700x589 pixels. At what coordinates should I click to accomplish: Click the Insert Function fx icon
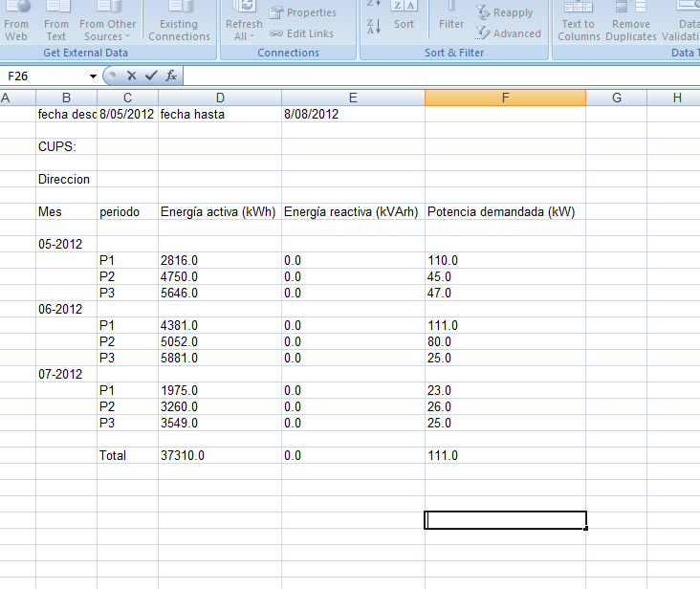coord(171,76)
